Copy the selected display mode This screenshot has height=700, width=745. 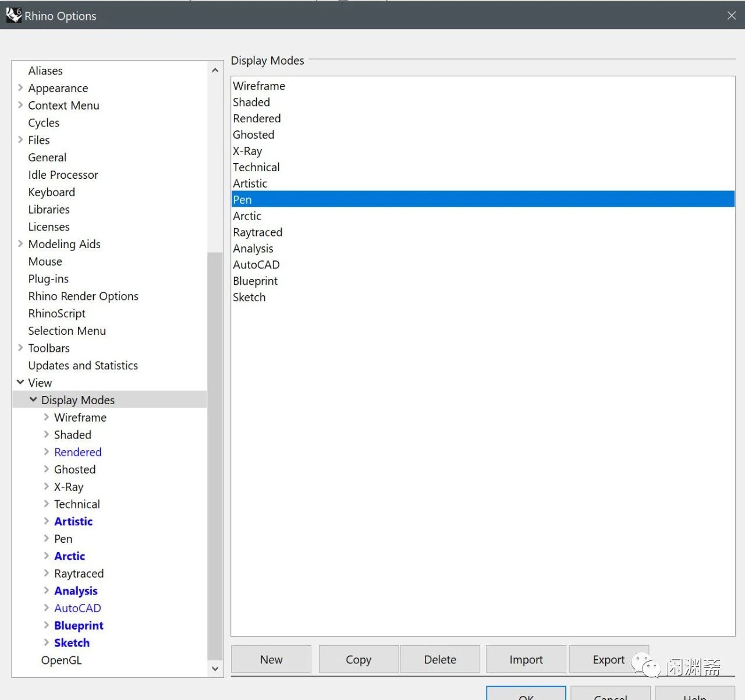coord(359,660)
